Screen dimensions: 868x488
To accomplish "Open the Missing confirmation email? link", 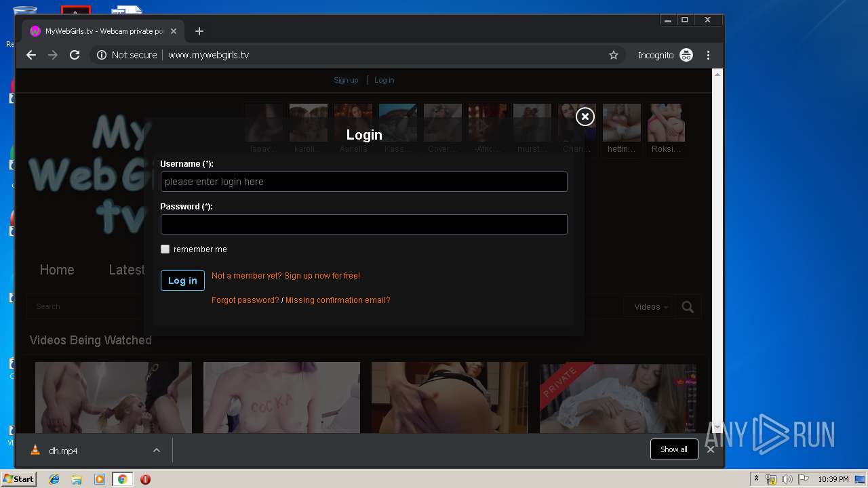I will click(338, 300).
